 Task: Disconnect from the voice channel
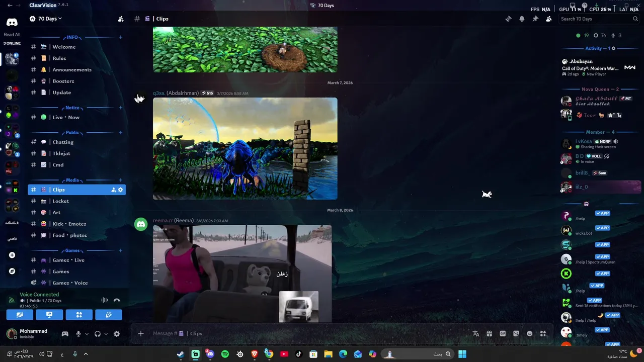click(117, 300)
